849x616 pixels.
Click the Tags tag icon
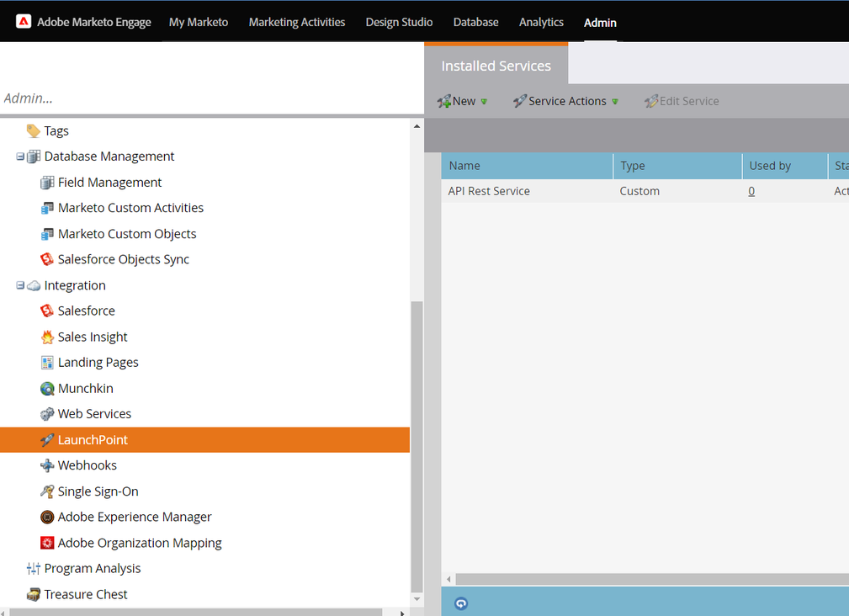pyautogui.click(x=33, y=131)
